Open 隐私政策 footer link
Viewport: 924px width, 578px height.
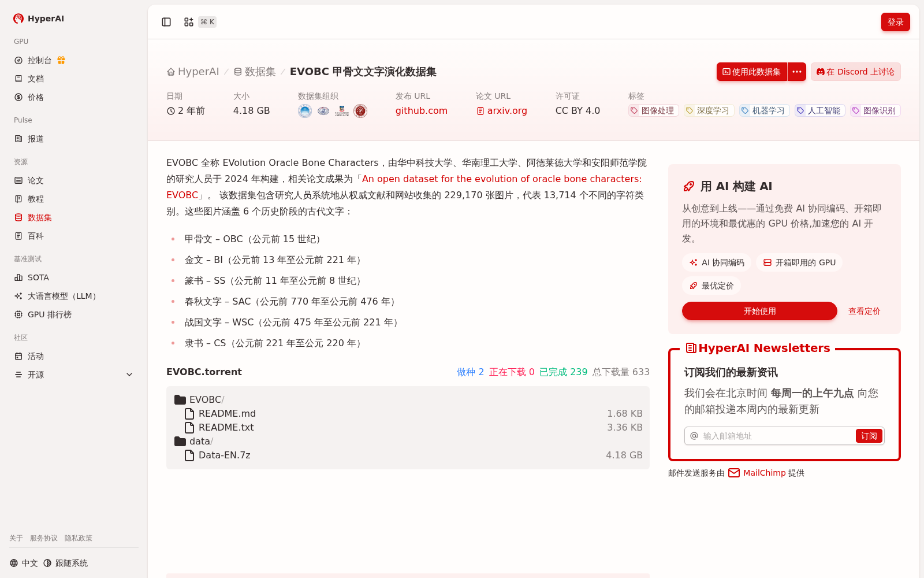tap(79, 538)
